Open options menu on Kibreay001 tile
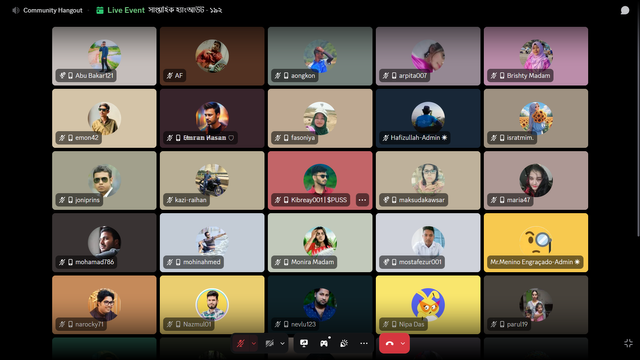Image resolution: width=640 pixels, height=360 pixels. coord(362,200)
